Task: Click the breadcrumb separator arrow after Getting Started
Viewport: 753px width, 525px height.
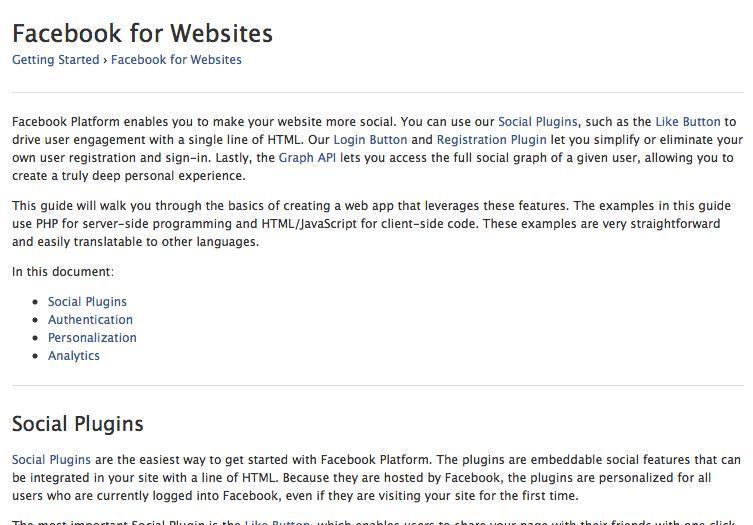Action: 105,60
